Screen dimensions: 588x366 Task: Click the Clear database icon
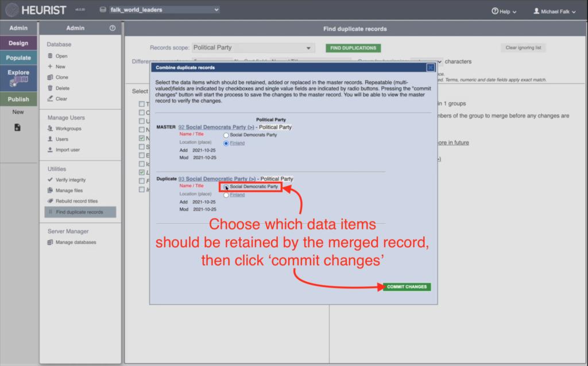(x=50, y=99)
